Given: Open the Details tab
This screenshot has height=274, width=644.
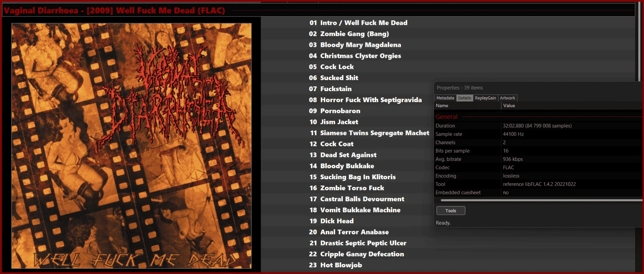Looking at the screenshot, I should point(465,98).
